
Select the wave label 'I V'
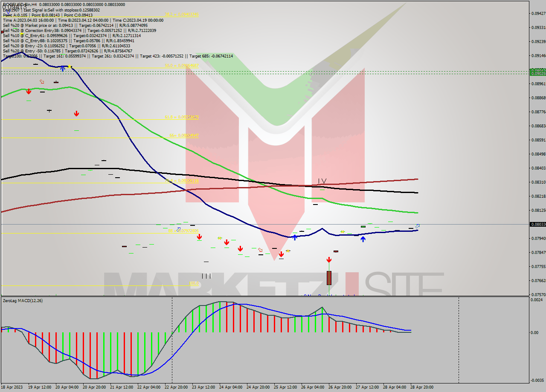[322, 181]
